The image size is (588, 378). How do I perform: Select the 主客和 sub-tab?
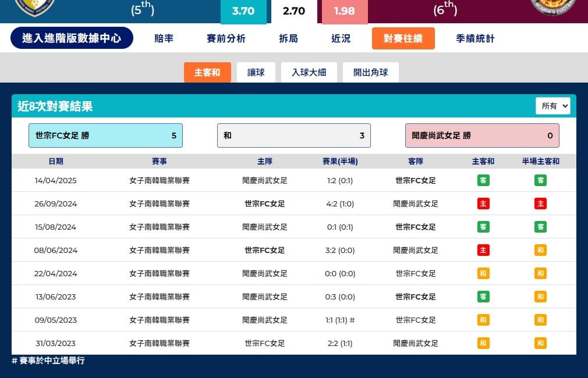[x=207, y=72]
